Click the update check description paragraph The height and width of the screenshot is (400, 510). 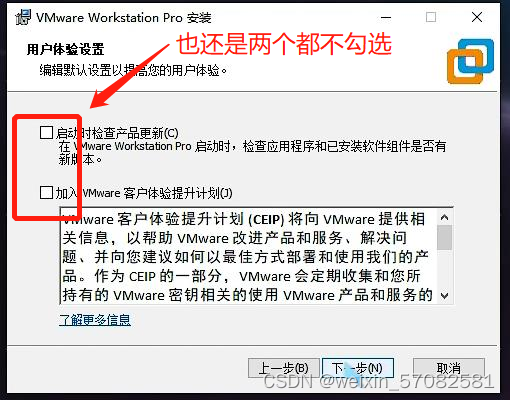tap(252, 153)
